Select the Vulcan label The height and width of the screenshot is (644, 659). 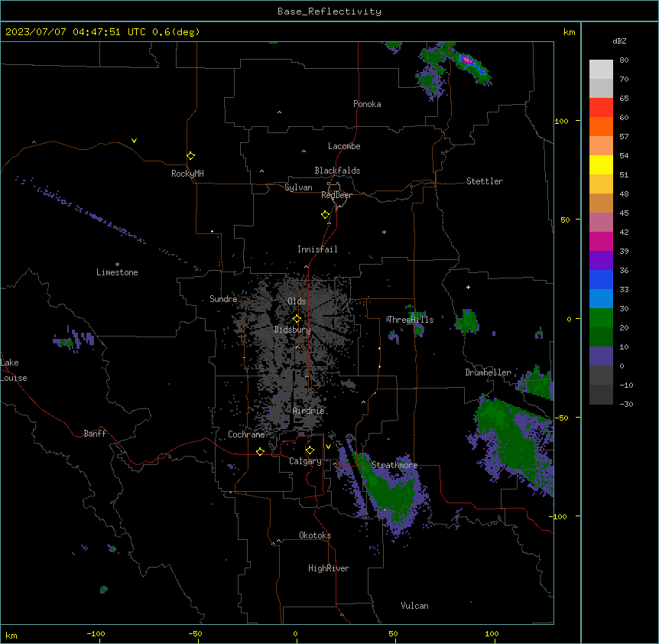(x=415, y=606)
